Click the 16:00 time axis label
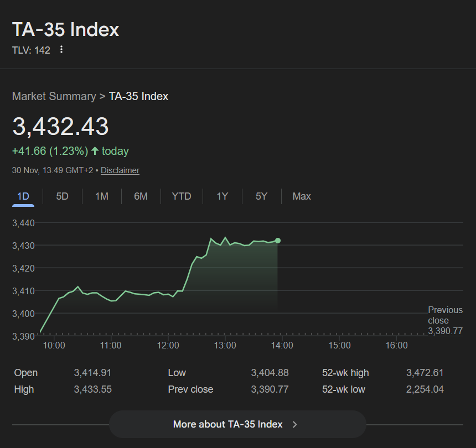476x448 pixels. [x=396, y=345]
